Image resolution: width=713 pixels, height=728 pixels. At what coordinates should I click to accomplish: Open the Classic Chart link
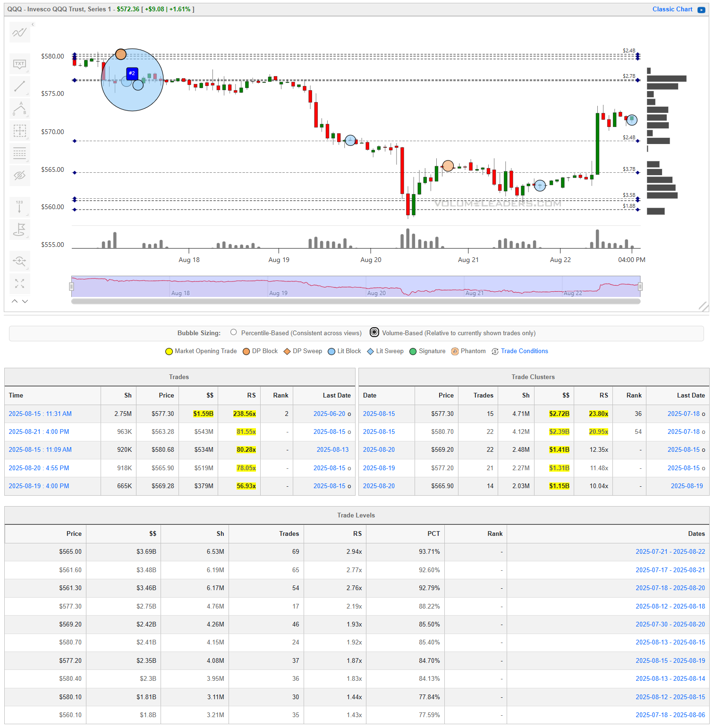click(672, 9)
